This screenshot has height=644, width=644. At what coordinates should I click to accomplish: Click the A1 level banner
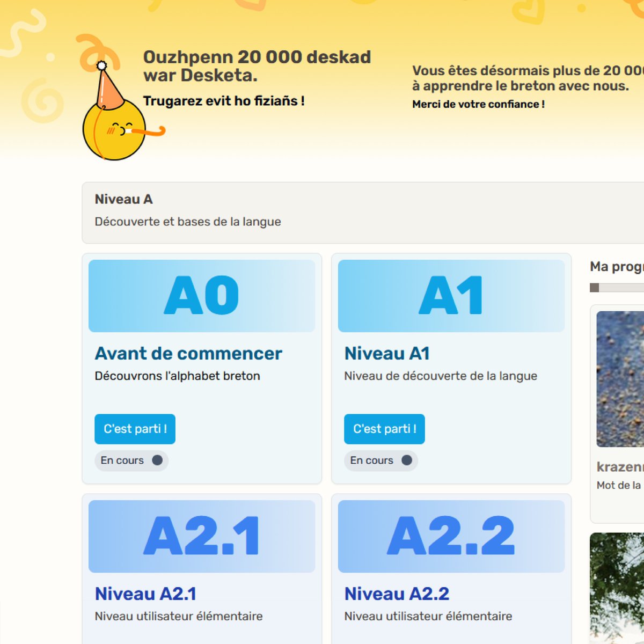point(451,296)
